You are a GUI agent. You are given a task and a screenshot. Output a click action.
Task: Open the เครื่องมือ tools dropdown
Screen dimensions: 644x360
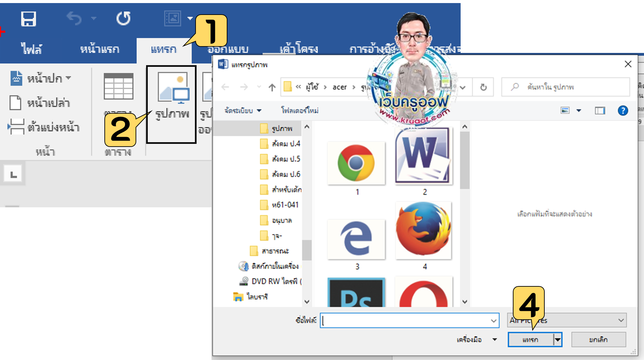click(477, 340)
